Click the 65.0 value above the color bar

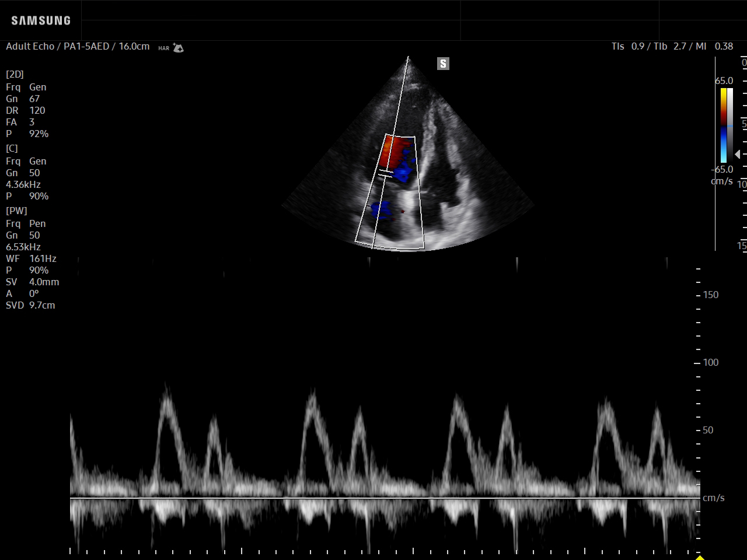click(724, 81)
